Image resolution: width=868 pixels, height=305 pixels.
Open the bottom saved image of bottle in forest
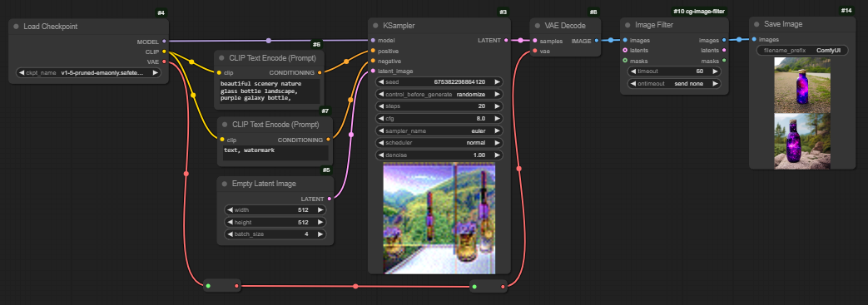pos(802,141)
